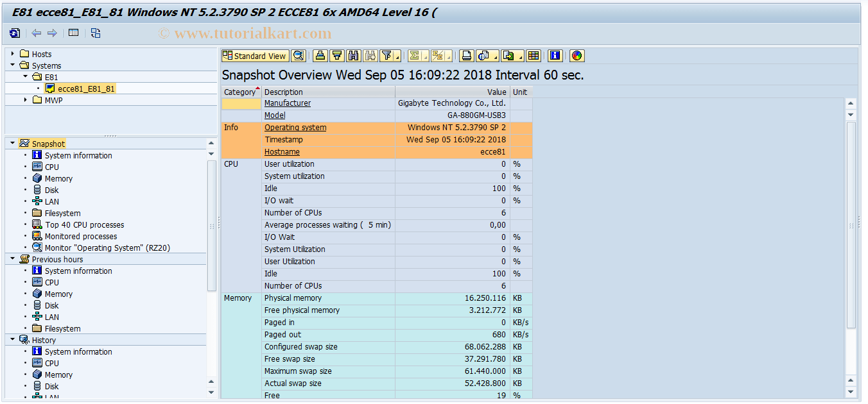
Task: Apply the Set Filter icon
Action: point(386,56)
